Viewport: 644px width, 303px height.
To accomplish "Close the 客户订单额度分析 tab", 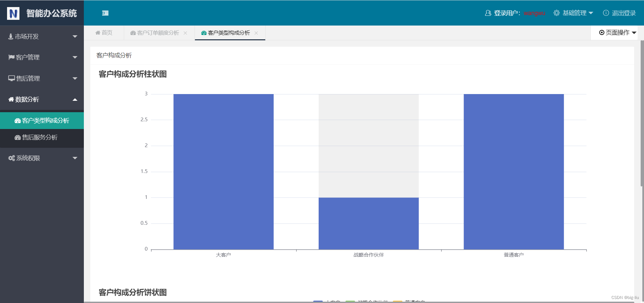I will tap(185, 33).
